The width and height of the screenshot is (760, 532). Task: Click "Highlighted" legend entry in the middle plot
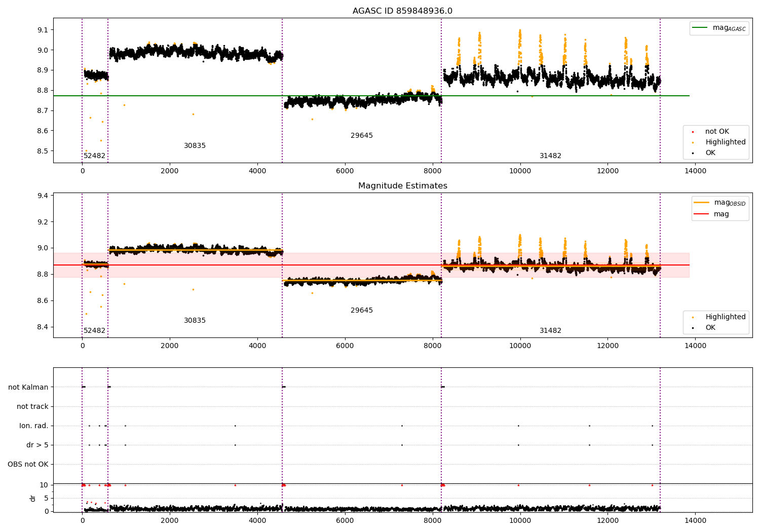[x=719, y=317]
